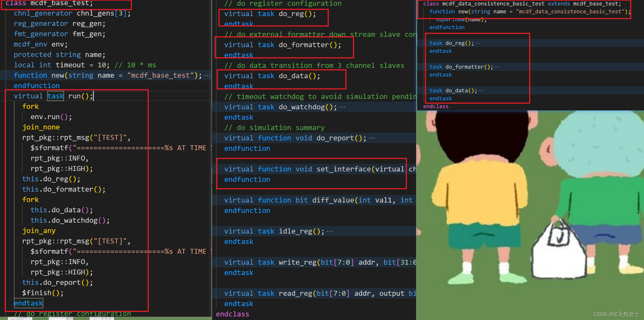The width and height of the screenshot is (644, 320).
Task: Expand collapsed do_data() task in right pane
Action: coord(481,90)
